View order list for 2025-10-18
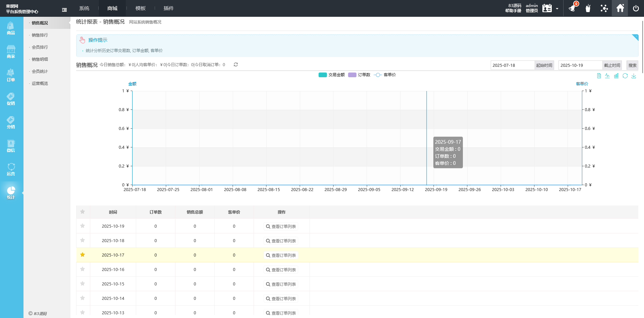The width and height of the screenshot is (644, 318). (281, 241)
